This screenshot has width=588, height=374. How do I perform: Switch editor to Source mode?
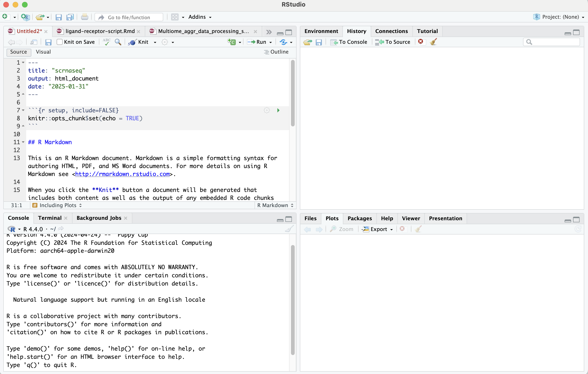(18, 52)
